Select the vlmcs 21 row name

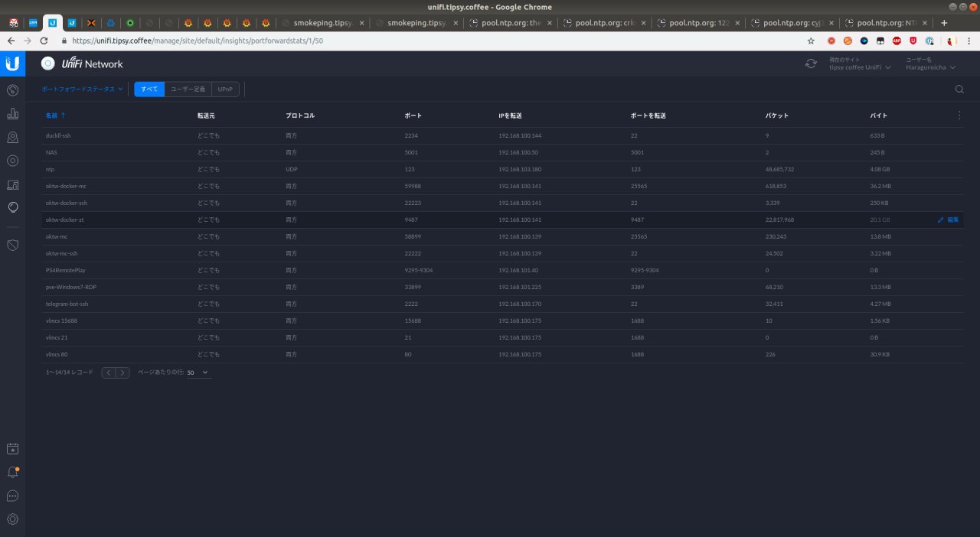(57, 337)
